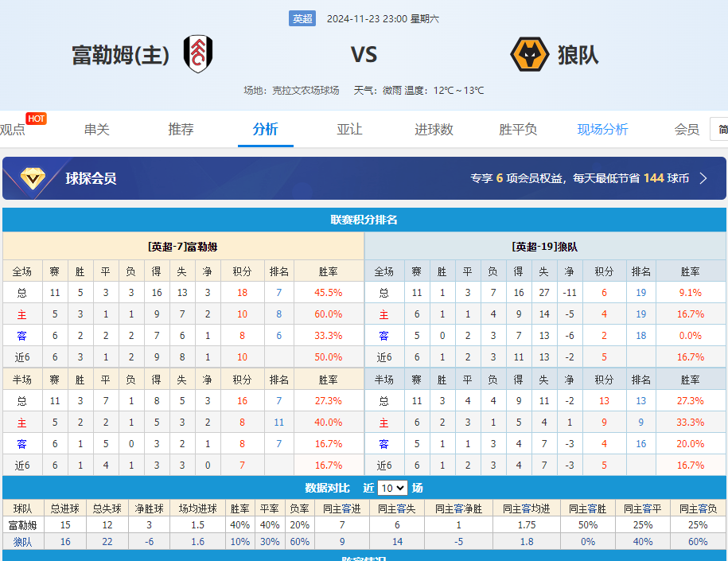728x561 pixels.
Task: Open the 进球数 tab
Action: coord(434,129)
